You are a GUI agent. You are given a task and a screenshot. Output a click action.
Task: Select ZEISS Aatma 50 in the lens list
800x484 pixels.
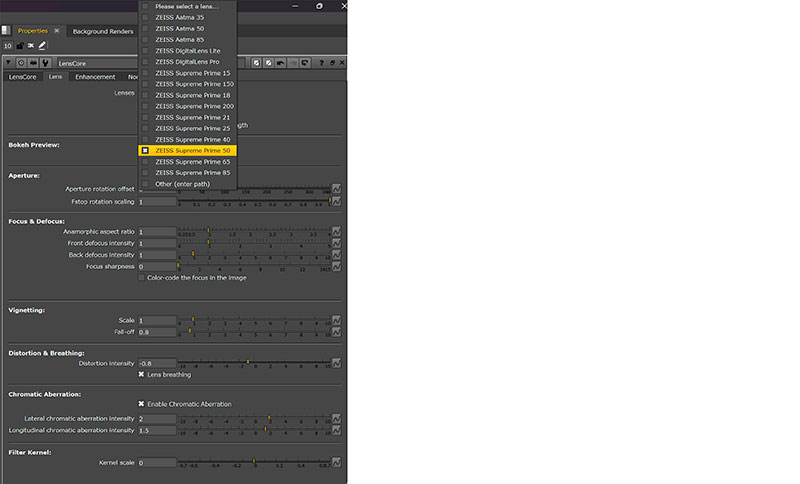187,29
